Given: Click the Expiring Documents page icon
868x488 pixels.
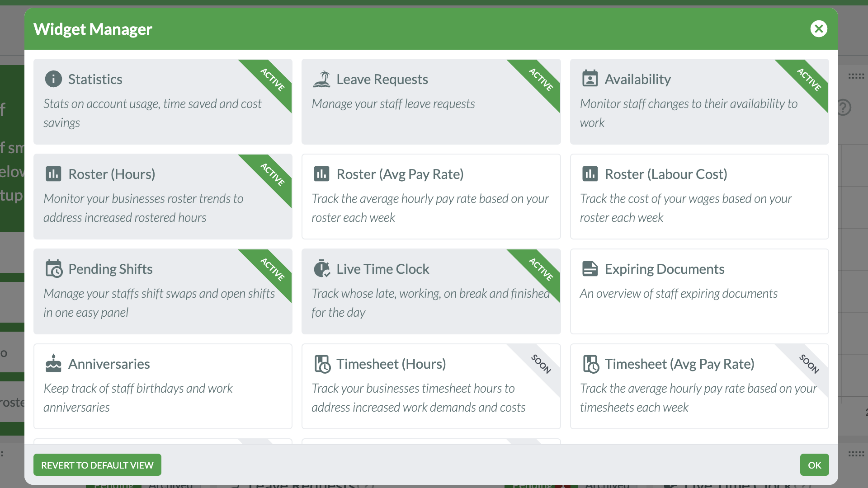Looking at the screenshot, I should 590,269.
